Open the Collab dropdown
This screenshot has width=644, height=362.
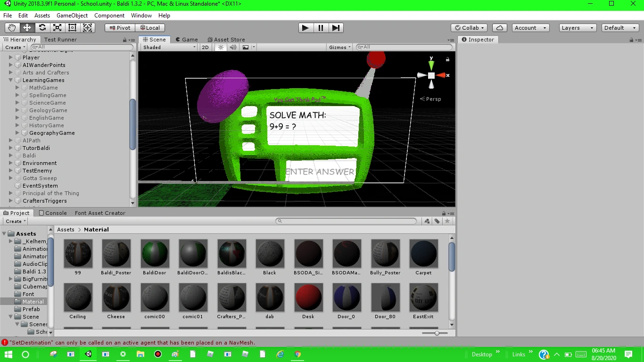point(470,28)
